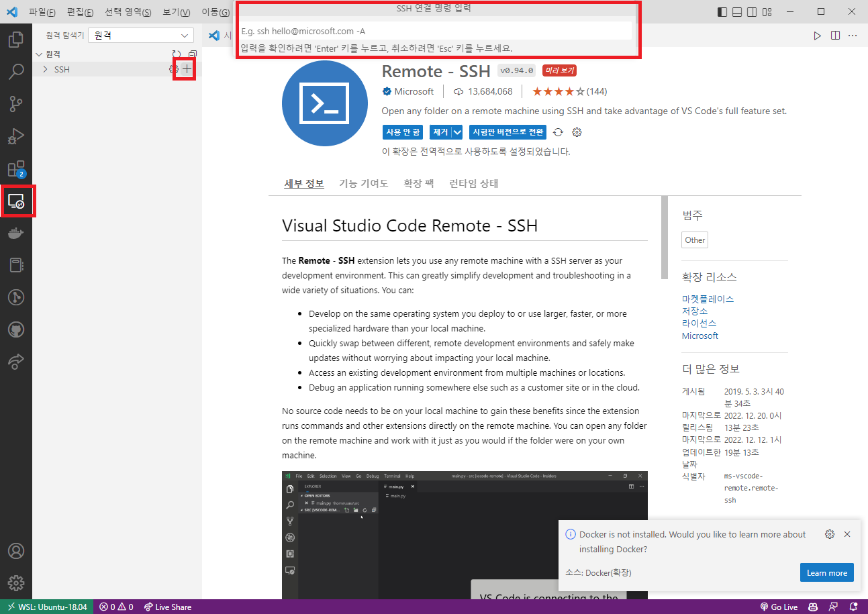Click Go Live in status bar
Image resolution: width=868 pixels, height=614 pixels.
779,607
